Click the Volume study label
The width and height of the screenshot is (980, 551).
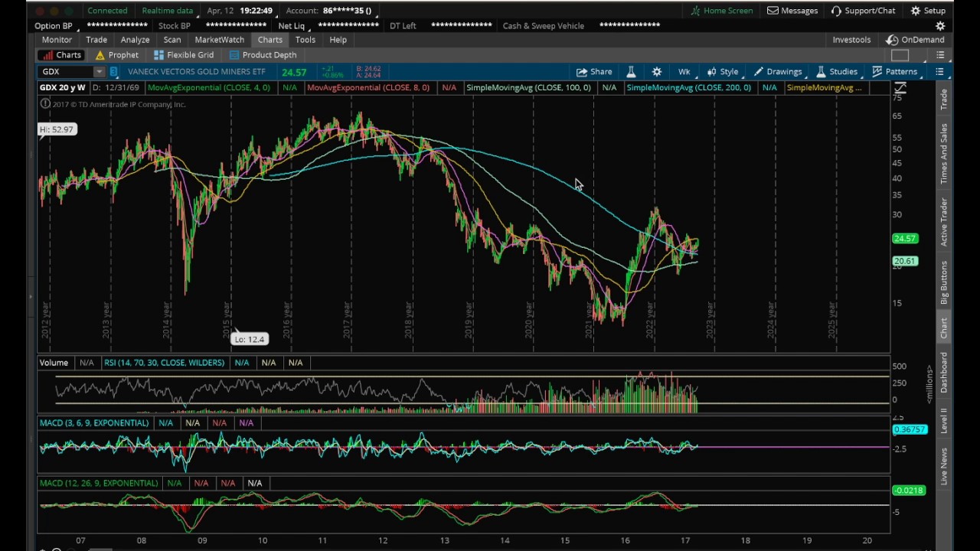pyautogui.click(x=54, y=363)
